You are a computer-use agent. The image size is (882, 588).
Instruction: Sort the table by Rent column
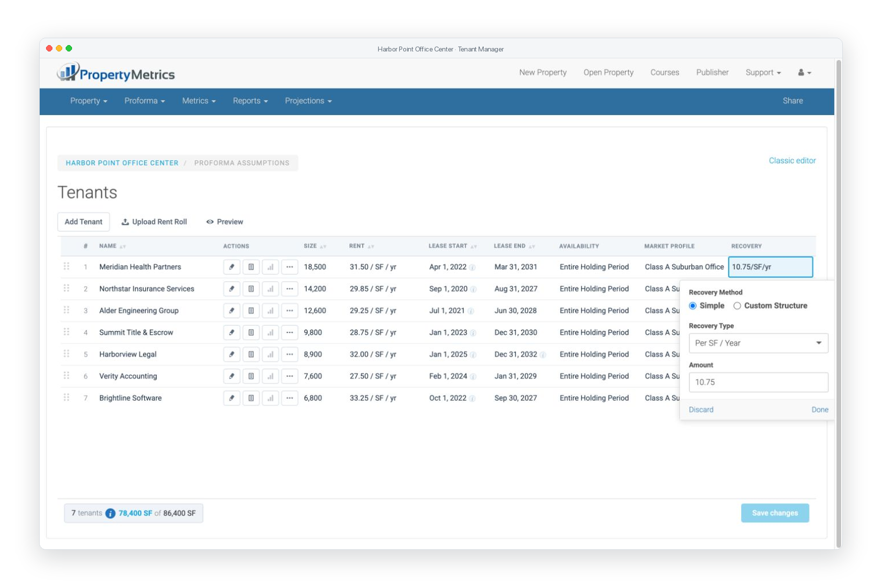click(362, 246)
